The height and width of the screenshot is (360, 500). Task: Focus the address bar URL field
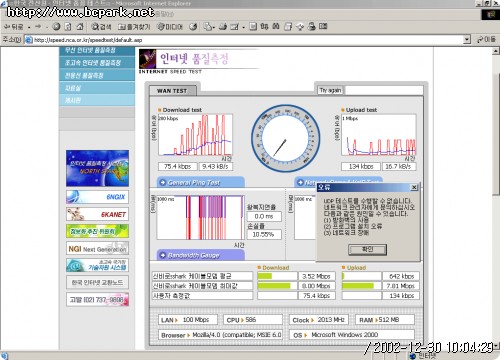tap(248, 40)
